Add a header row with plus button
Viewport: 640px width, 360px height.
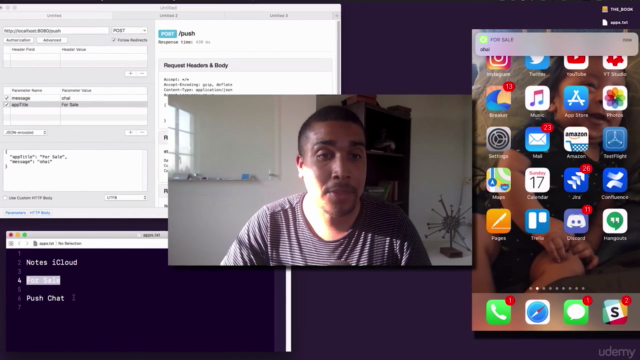(x=131, y=73)
